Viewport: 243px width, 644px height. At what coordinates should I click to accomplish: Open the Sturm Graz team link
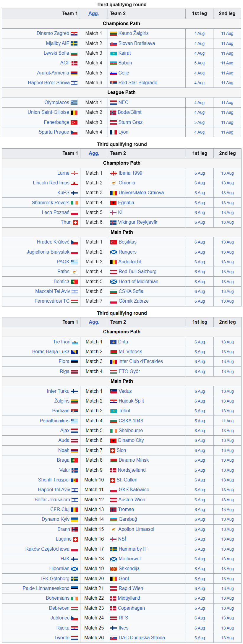pyautogui.click(x=130, y=122)
